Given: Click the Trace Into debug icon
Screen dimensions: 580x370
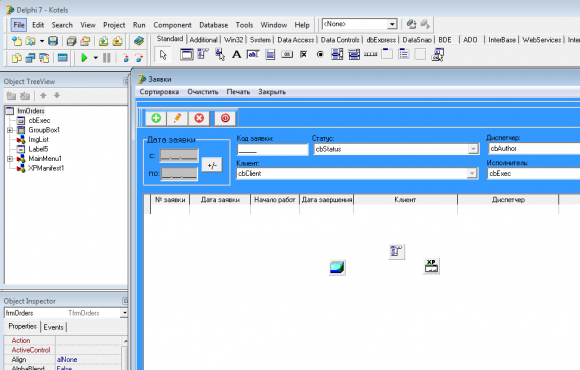Looking at the screenshot, I should point(125,58).
